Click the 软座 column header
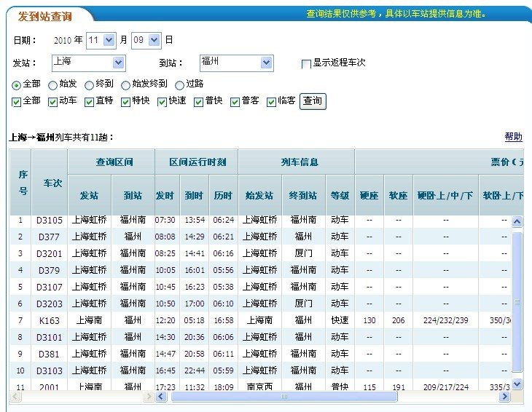 point(398,196)
